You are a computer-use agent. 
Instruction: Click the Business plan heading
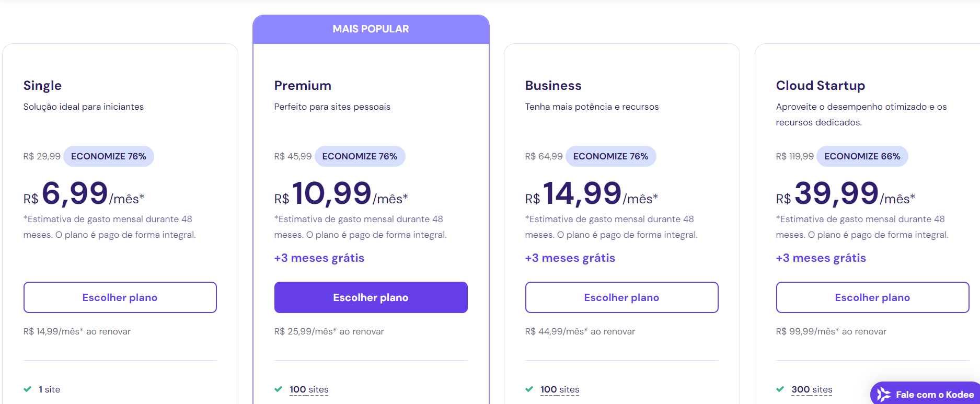click(x=554, y=85)
